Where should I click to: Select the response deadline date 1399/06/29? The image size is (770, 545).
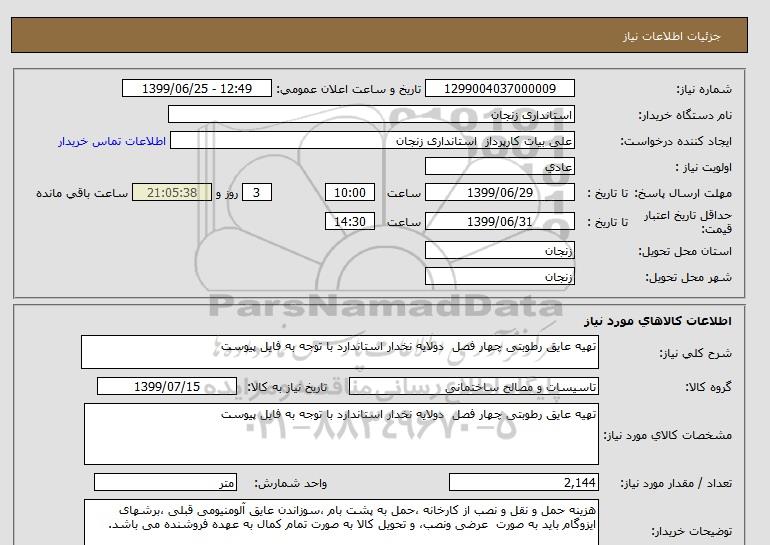pyautogui.click(x=499, y=192)
